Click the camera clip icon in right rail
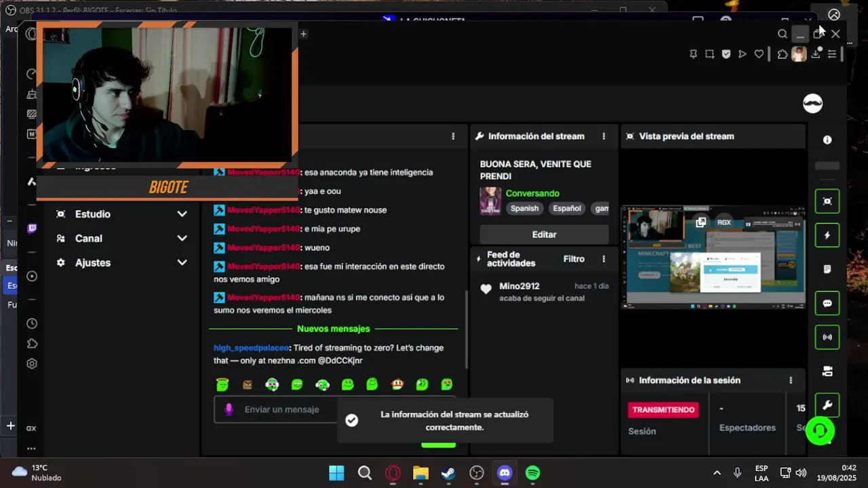868x488 pixels. 827,371
